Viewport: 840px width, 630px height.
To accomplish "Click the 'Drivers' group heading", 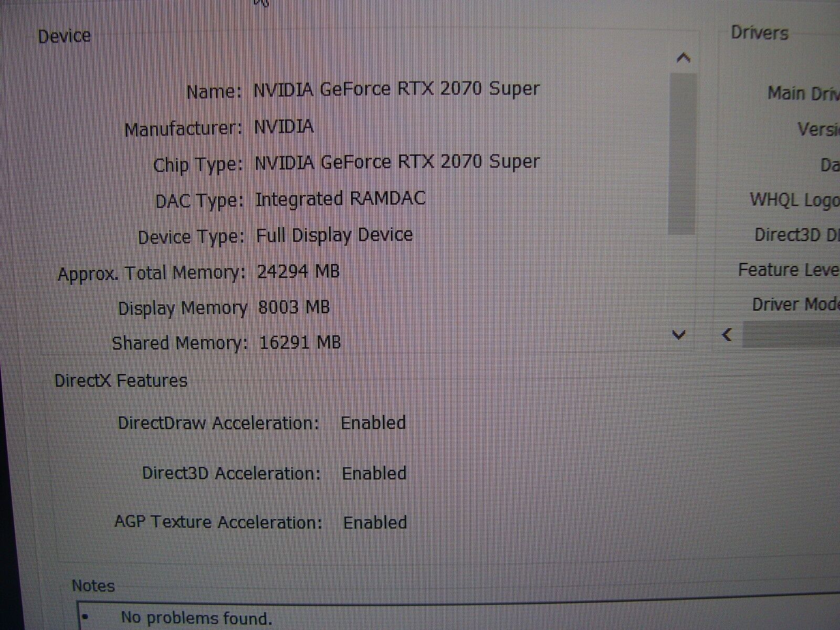I will 760,33.
